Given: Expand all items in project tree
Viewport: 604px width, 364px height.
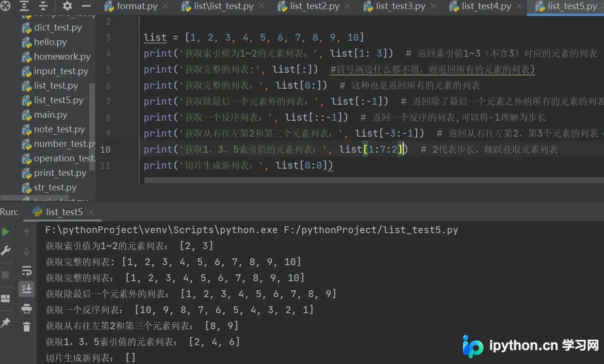Looking at the screenshot, I should coord(24,6).
